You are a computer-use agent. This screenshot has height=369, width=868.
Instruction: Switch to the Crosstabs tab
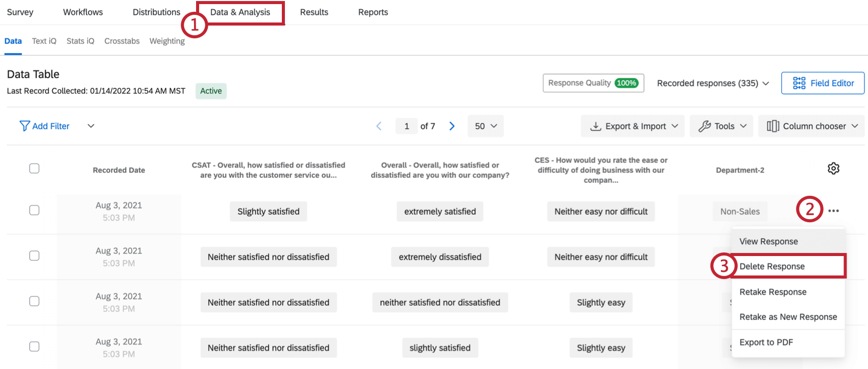122,41
